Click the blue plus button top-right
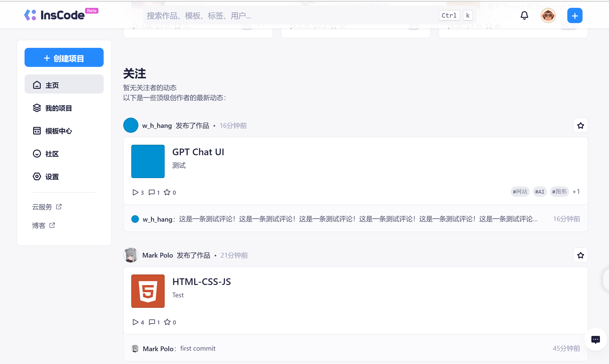This screenshot has width=609, height=364. point(574,16)
